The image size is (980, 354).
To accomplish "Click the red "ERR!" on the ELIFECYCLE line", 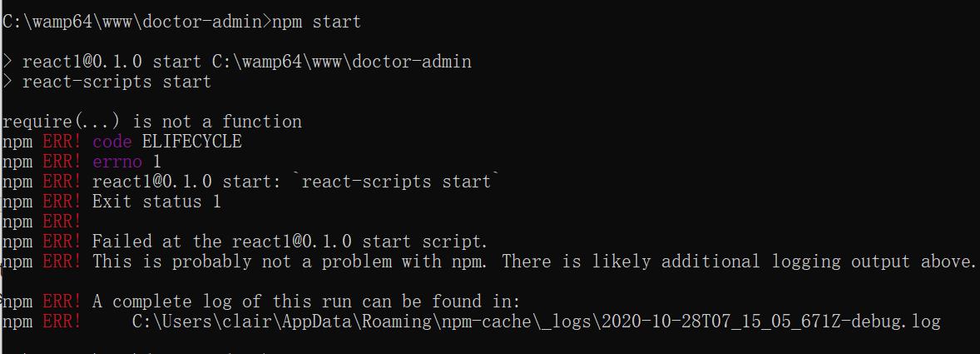I will coord(62,142).
